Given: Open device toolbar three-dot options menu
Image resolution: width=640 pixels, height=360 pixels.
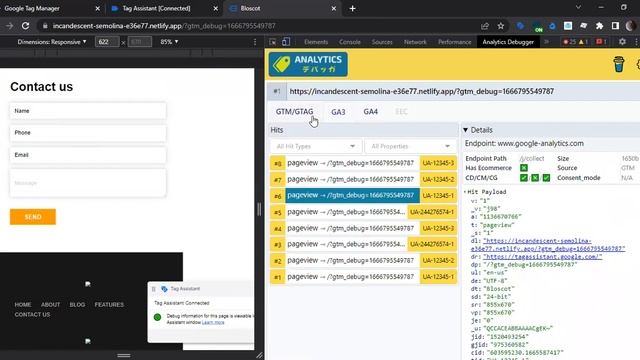Looking at the screenshot, I should coord(255,42).
